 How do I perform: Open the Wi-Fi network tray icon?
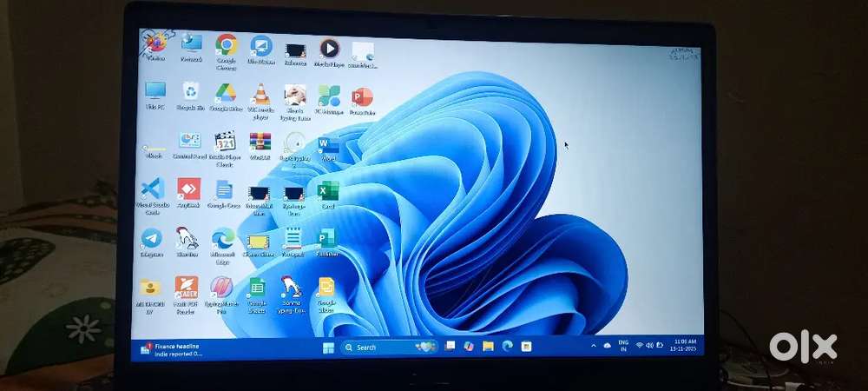pyautogui.click(x=640, y=345)
